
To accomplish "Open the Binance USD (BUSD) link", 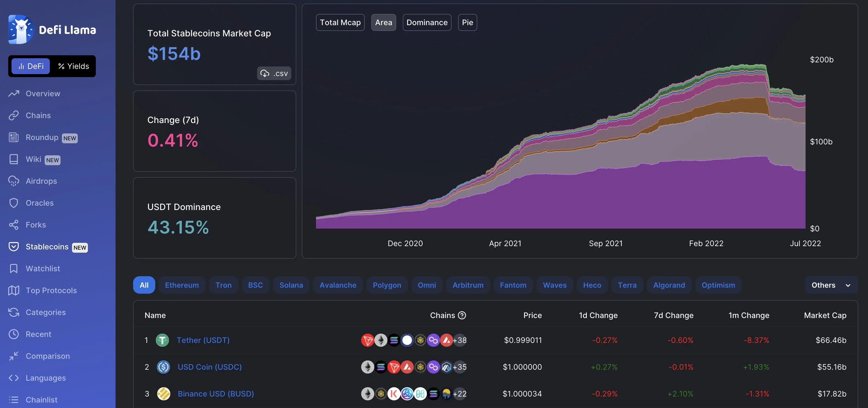I will 216,394.
